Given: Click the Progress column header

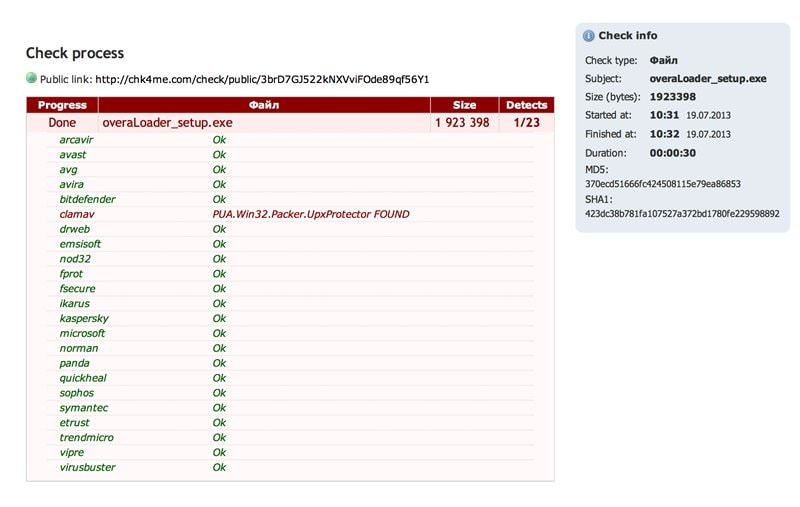Looking at the screenshot, I should point(62,105).
